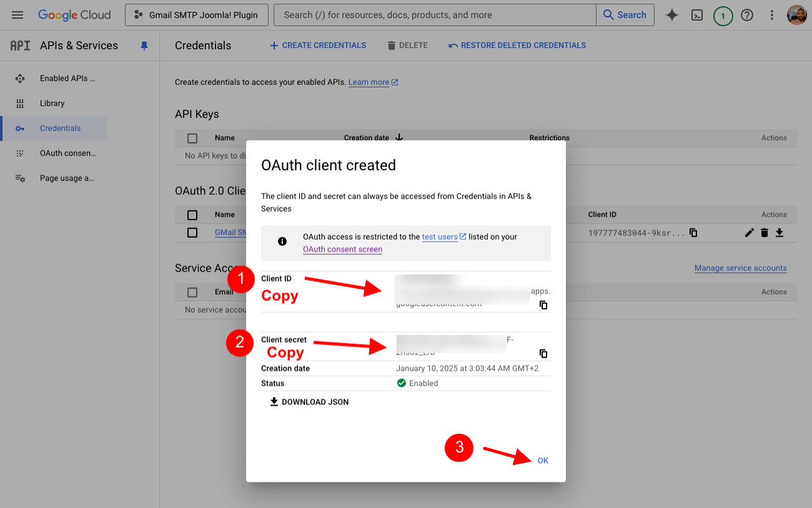Select Credentials in the sidebar
This screenshot has width=812, height=508.
pos(54,129)
